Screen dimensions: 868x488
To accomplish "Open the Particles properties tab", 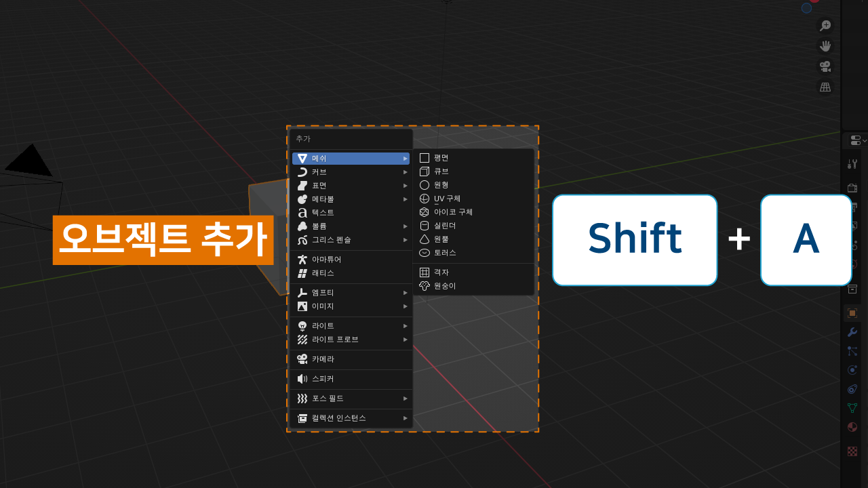I will (852, 351).
